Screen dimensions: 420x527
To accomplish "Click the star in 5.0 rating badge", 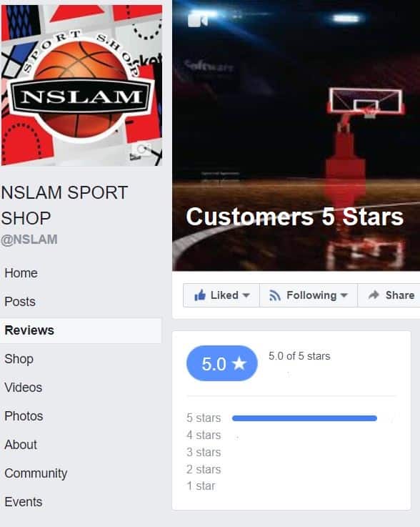I will (239, 363).
